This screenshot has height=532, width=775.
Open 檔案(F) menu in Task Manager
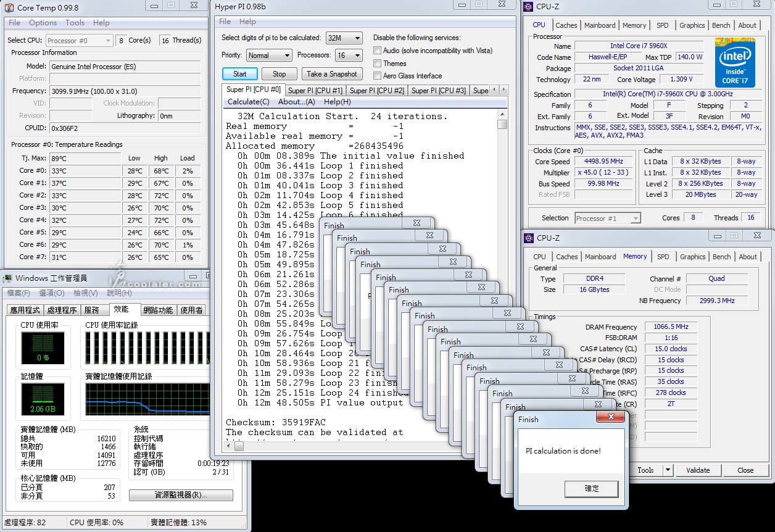[19, 293]
